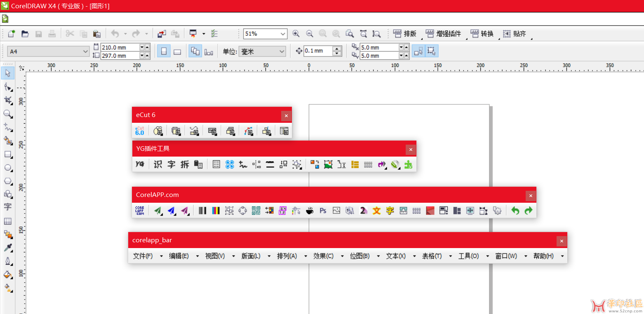Viewport: 644px width, 314px height.
Task: Click the QR code icon in CorelAPP.com toolbar
Action: [256, 211]
